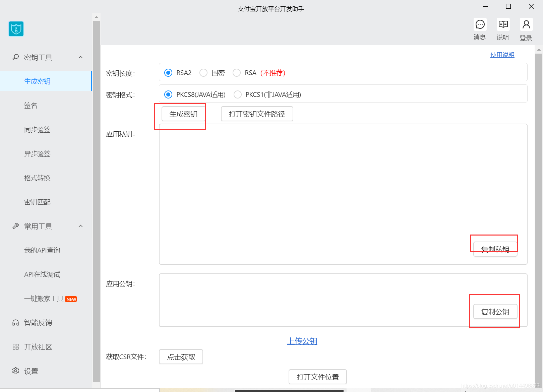
Task: Click the 上传公钥 link
Action: tap(302, 341)
